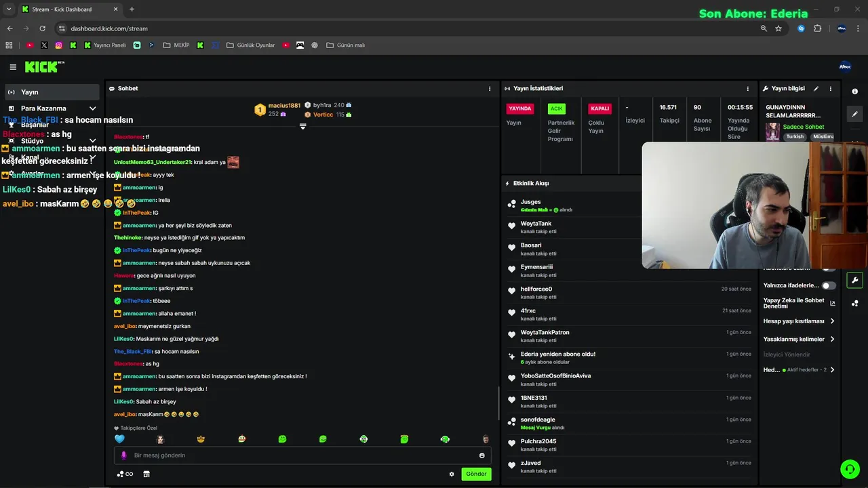Open the shop icon below message box
This screenshot has height=488, width=868.
click(x=146, y=474)
